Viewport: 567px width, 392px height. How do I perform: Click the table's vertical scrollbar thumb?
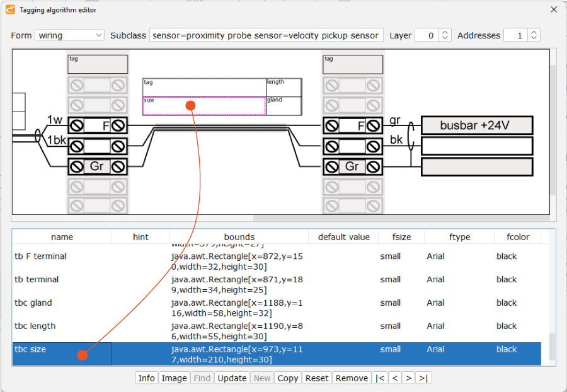tap(552, 347)
